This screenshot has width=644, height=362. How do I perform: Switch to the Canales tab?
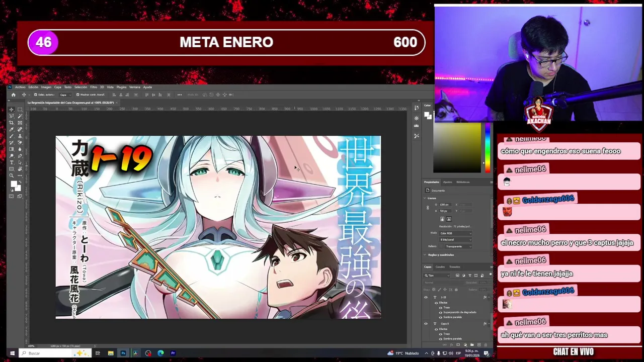point(440,267)
